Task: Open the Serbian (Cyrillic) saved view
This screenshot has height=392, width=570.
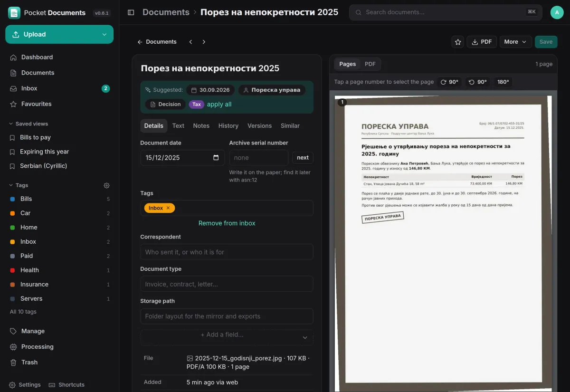Action: 59,166
